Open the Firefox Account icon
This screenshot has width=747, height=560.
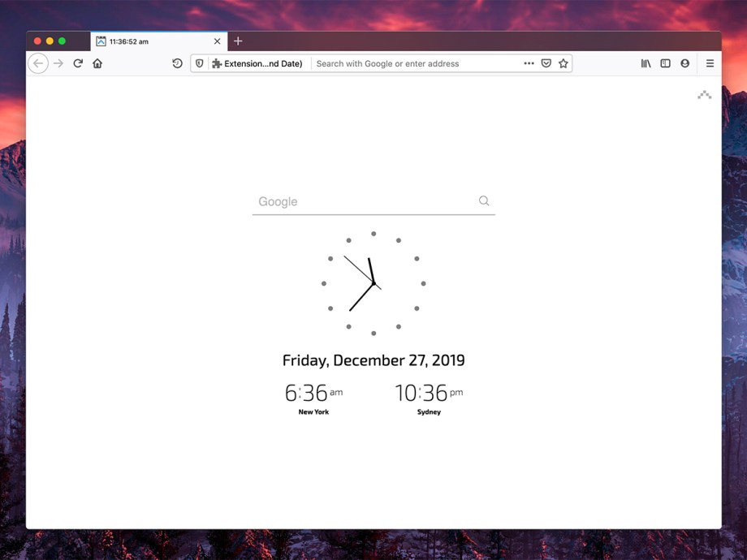[x=684, y=62]
